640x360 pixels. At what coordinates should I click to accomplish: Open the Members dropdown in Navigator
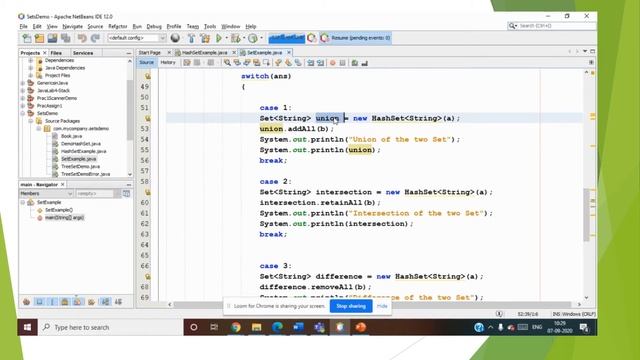(x=47, y=193)
